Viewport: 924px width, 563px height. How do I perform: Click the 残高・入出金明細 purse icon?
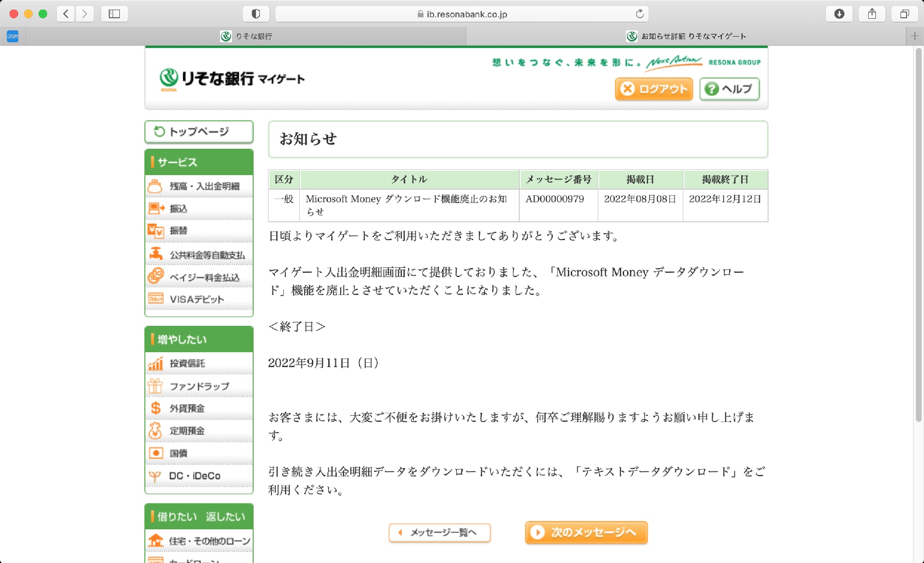[155, 186]
